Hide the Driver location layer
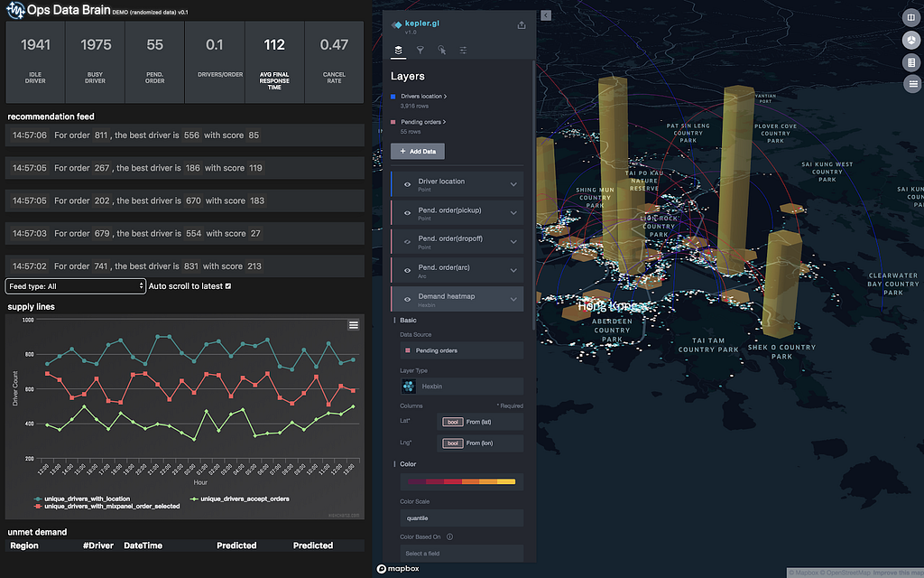 407,184
